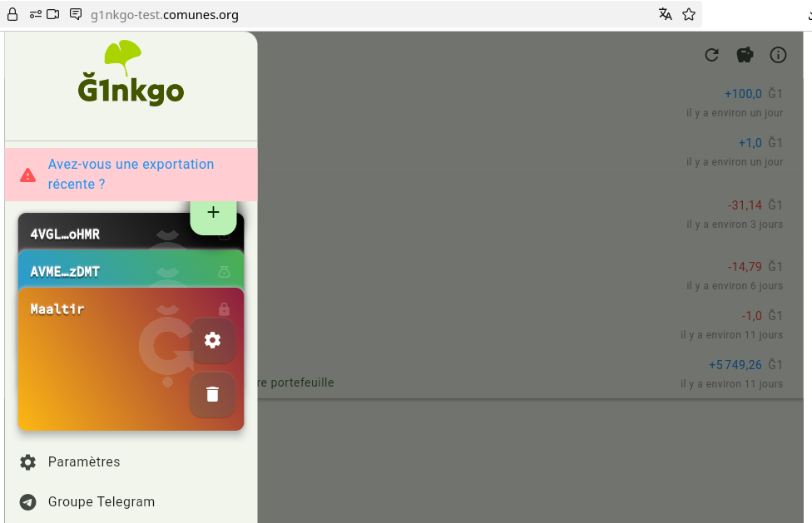Screen dimensions: 812x523
Task: Click the plus button to add a wallet card
Action: pyautogui.click(x=213, y=213)
